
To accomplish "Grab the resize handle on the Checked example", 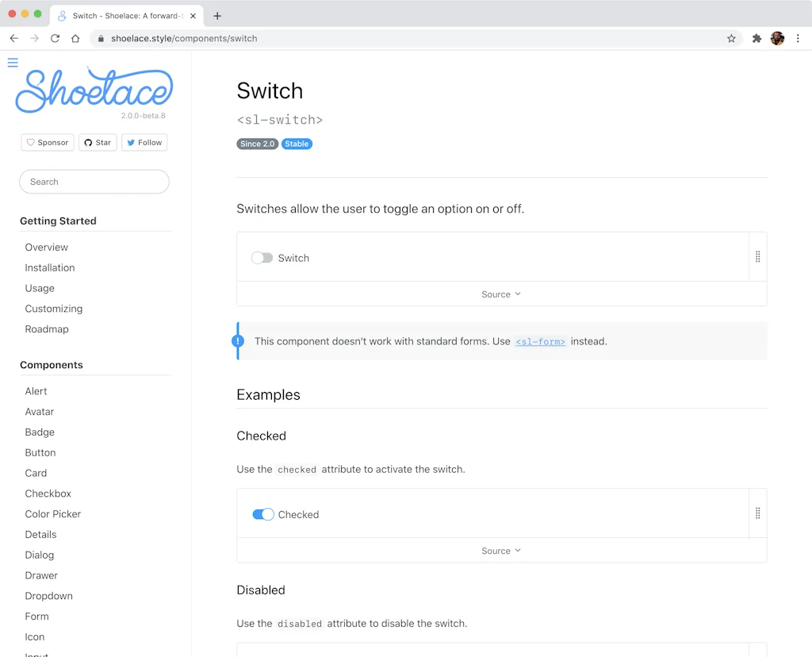I will 757,513.
